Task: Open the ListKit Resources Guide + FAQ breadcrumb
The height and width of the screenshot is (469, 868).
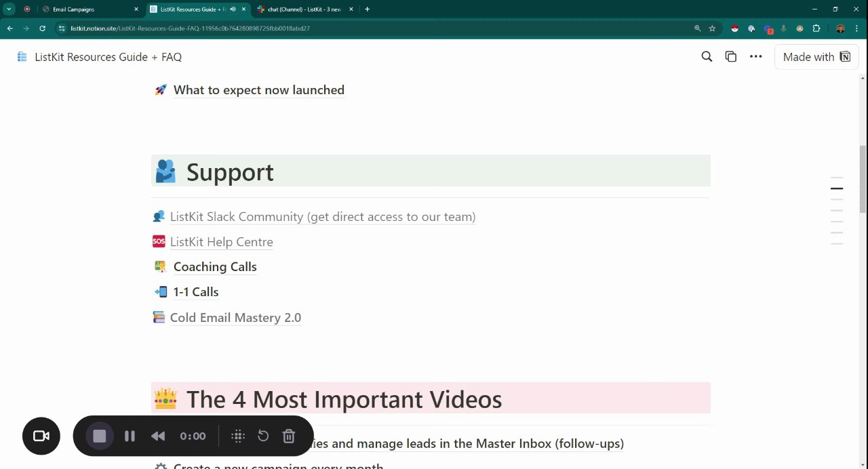Action: tap(108, 57)
